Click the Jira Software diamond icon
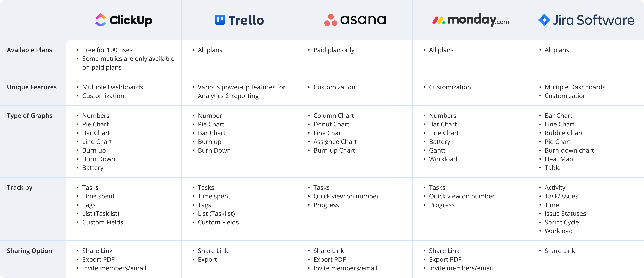 544,20
